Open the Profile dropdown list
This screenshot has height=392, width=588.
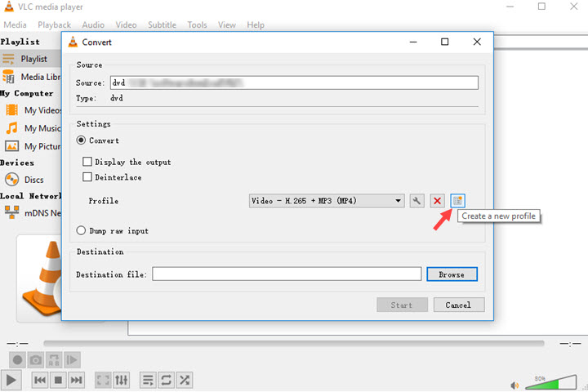tap(327, 201)
